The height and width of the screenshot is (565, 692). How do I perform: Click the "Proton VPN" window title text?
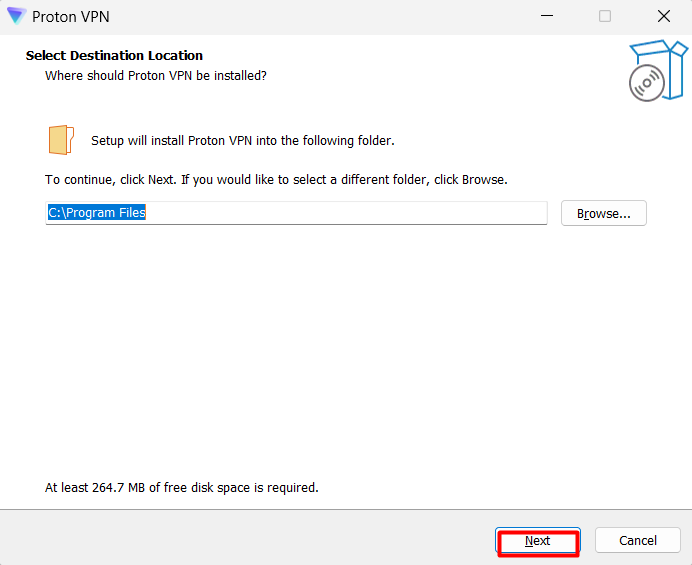tap(71, 17)
